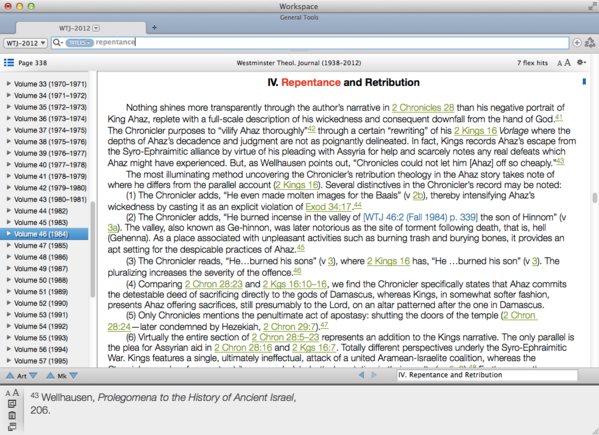
Task: Click the add search term plus icon
Action: click(x=577, y=42)
